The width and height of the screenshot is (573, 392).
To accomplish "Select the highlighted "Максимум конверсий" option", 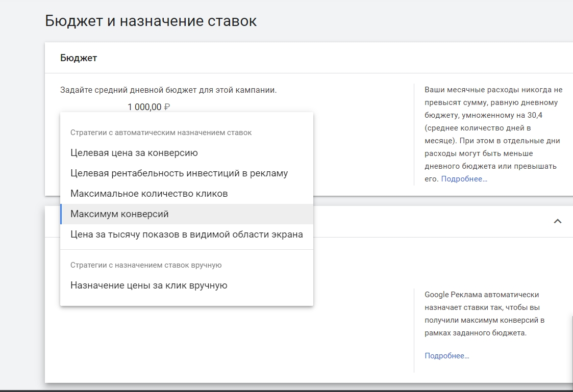I will pyautogui.click(x=119, y=214).
